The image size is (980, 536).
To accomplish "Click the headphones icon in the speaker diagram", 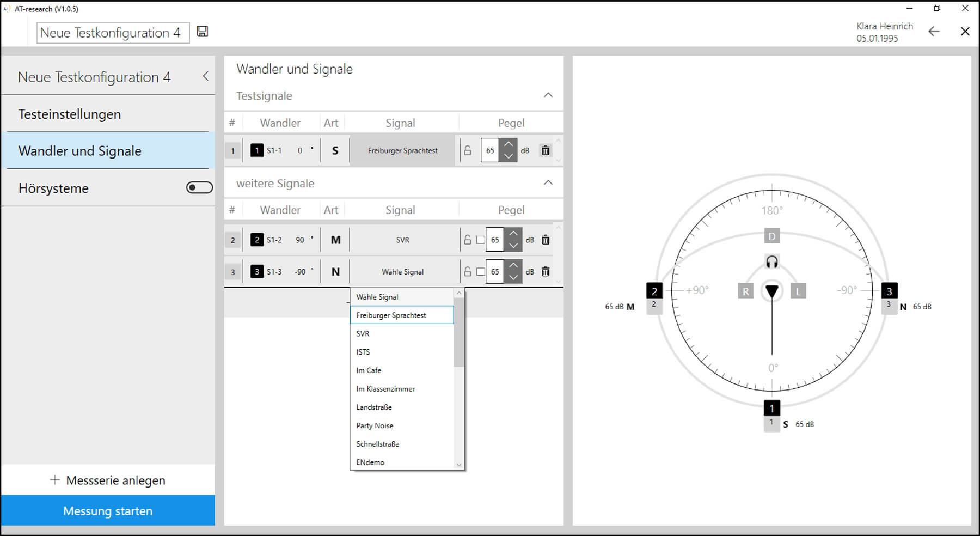I will pyautogui.click(x=771, y=262).
